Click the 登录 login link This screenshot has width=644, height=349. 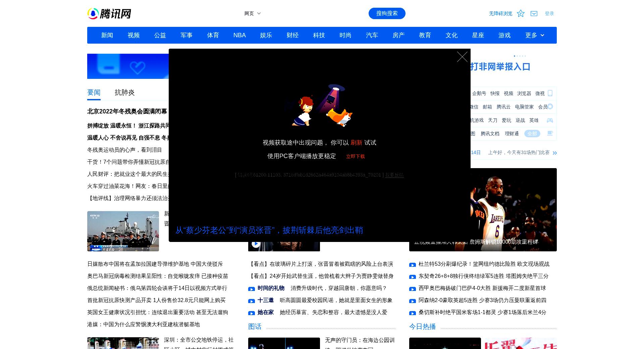click(x=549, y=13)
